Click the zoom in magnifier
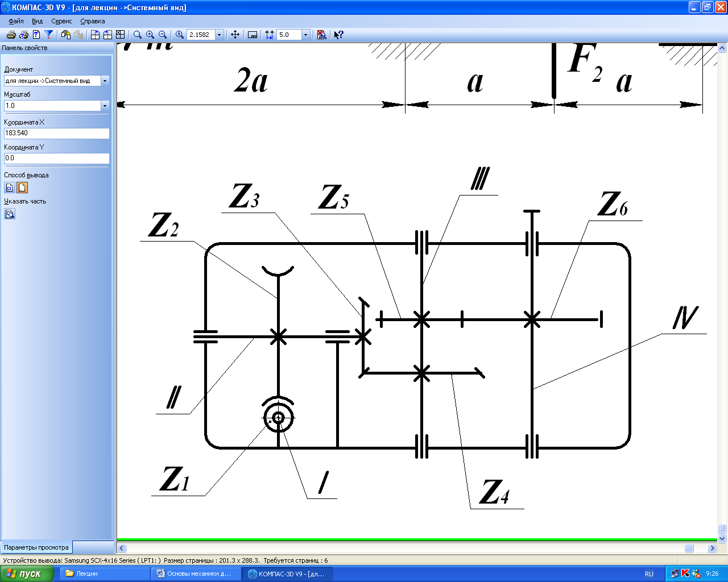Screen dimensions: 728x582 pyautogui.click(x=150, y=35)
